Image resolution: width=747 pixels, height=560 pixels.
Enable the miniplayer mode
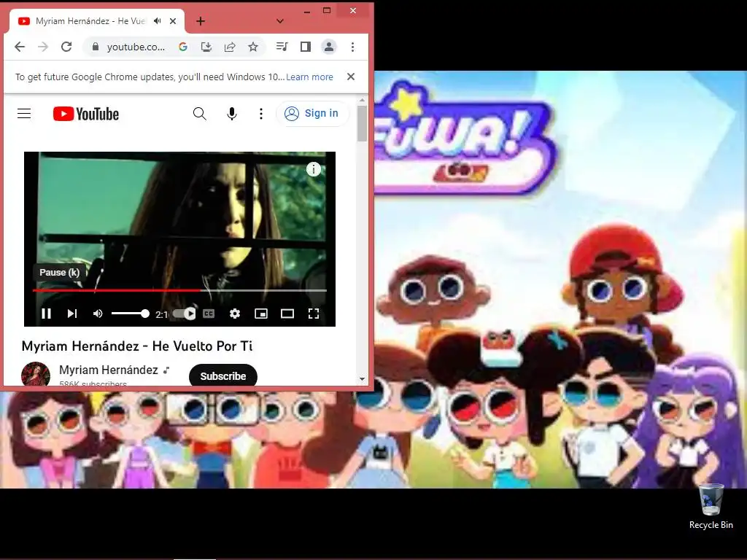261,314
